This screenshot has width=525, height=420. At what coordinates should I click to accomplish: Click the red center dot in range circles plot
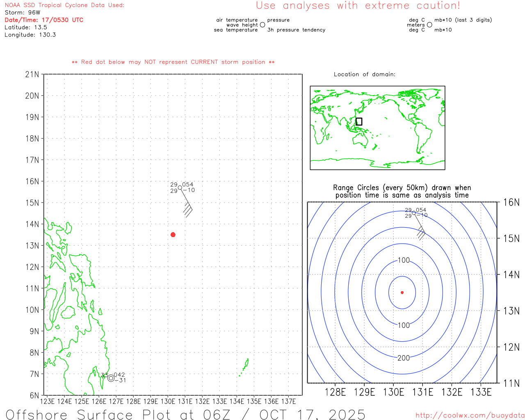(x=402, y=292)
